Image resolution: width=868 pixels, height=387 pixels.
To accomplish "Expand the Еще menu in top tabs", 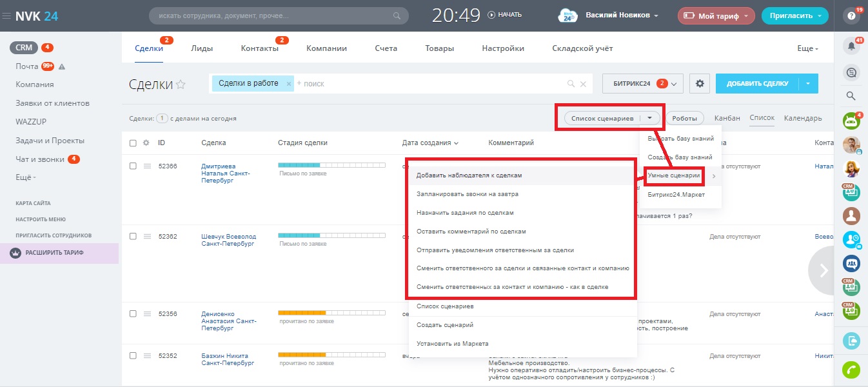I will (x=807, y=48).
